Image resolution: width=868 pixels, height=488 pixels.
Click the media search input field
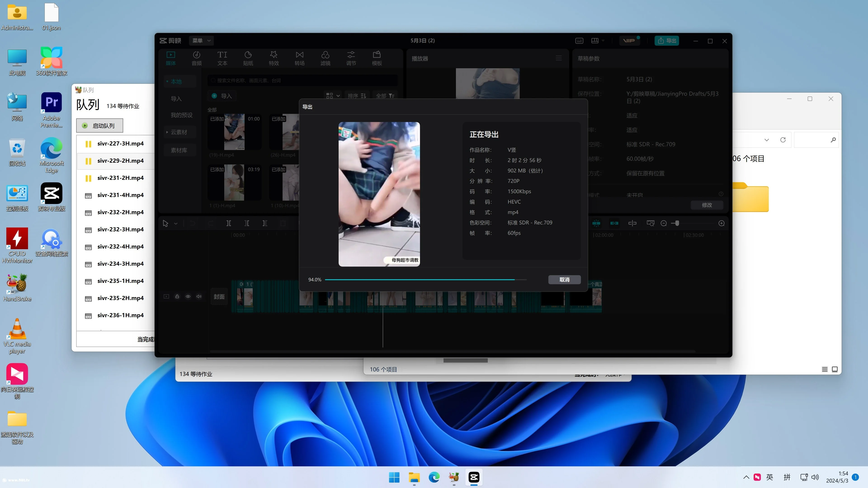(x=303, y=80)
